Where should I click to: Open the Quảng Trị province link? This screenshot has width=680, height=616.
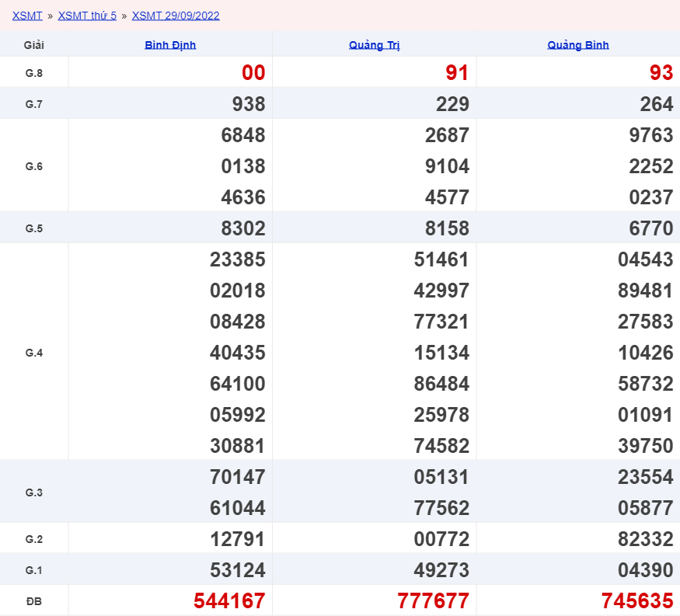click(375, 45)
